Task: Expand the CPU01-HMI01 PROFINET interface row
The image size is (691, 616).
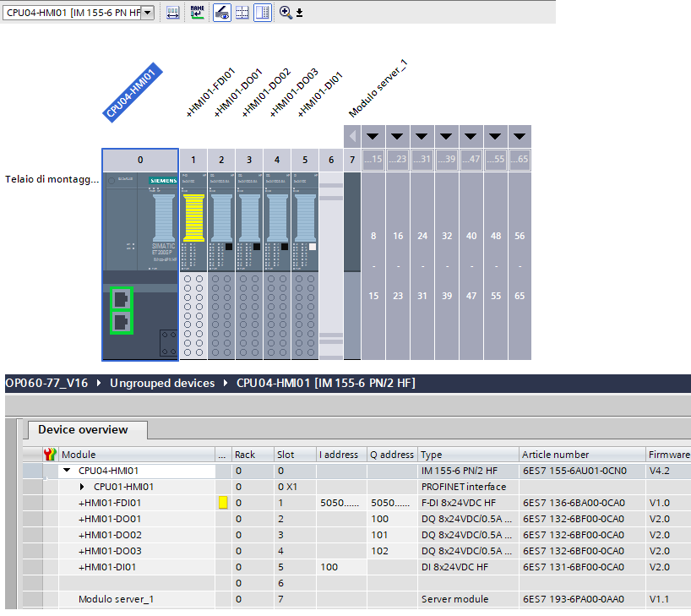Action: pos(82,487)
